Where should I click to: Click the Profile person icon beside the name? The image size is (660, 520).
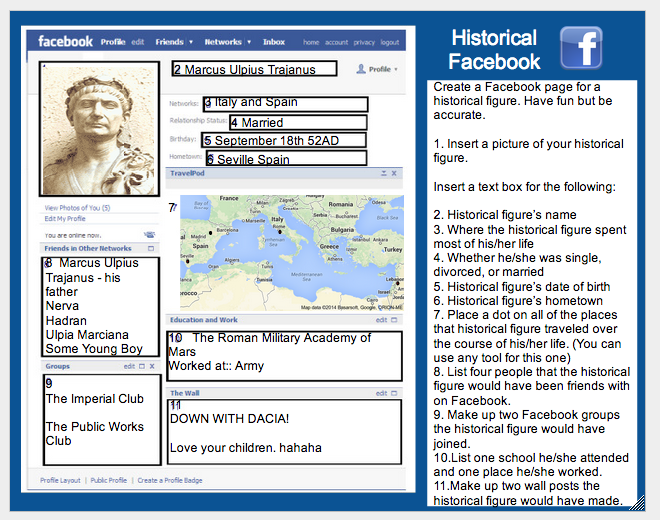coord(361,69)
